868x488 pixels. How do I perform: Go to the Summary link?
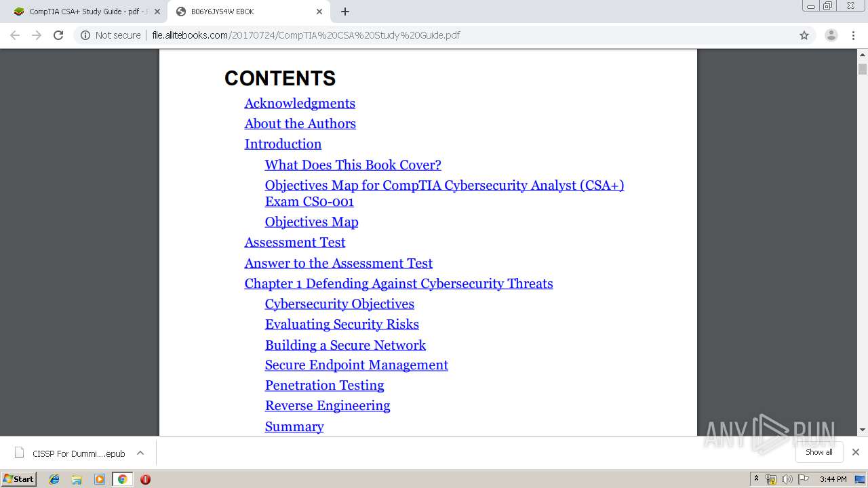tap(294, 426)
